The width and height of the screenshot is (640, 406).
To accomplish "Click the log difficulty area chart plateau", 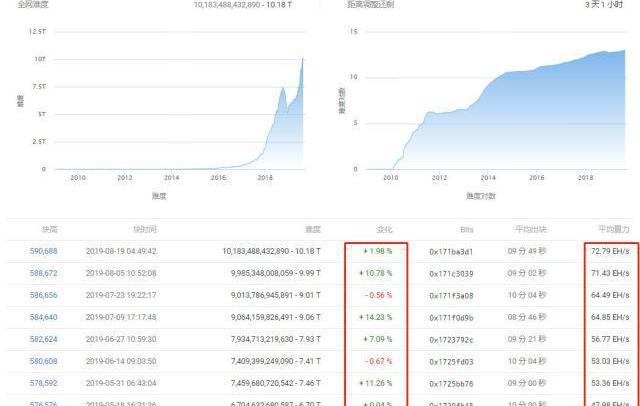I will coord(520,73).
